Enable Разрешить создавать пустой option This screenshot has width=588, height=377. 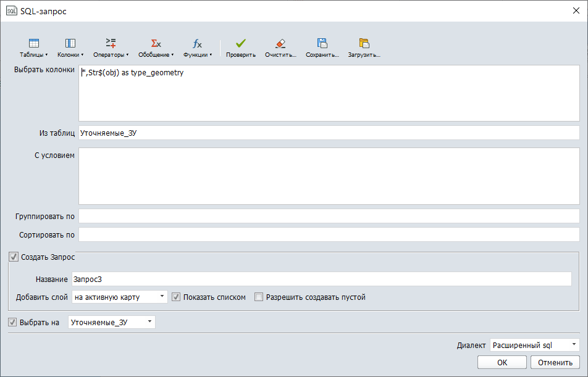259,297
